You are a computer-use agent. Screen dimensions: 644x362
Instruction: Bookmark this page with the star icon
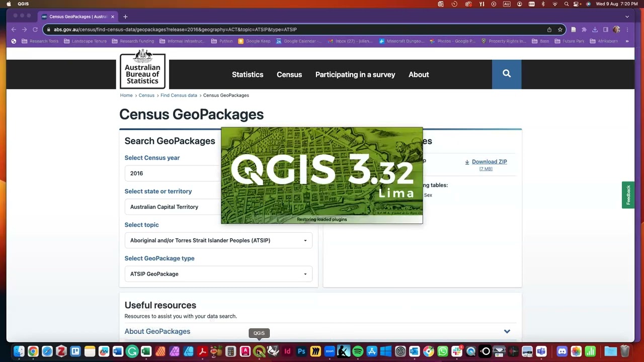[x=560, y=30]
